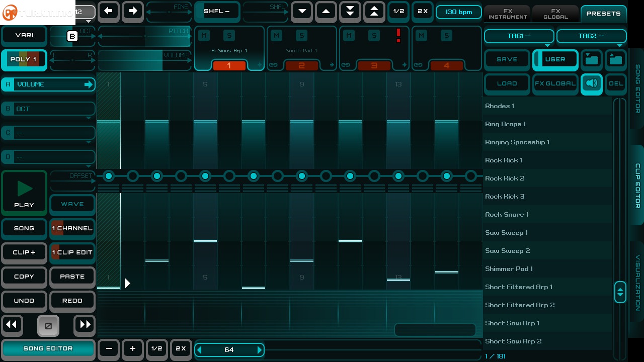Click the fast-forward double-arrow button
This screenshot has width=644, height=362.
[85, 325]
